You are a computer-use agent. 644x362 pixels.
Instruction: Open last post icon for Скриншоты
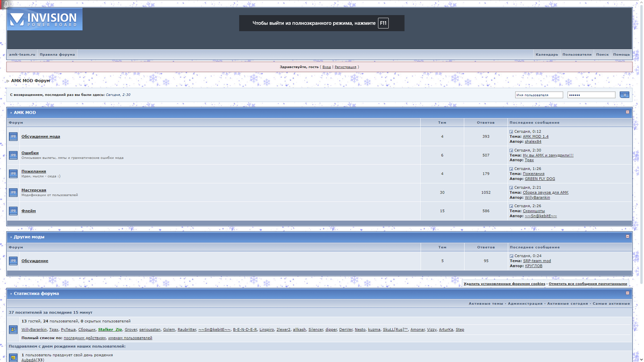point(511,206)
